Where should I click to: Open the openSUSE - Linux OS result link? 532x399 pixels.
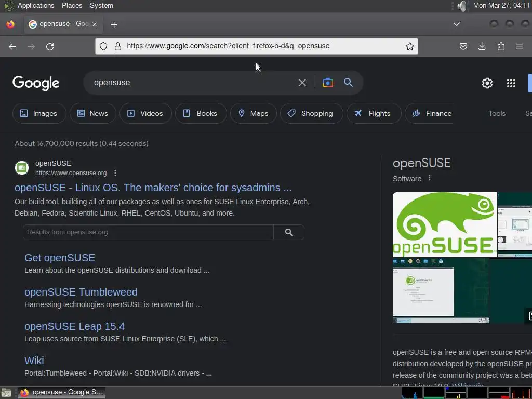[153, 188]
